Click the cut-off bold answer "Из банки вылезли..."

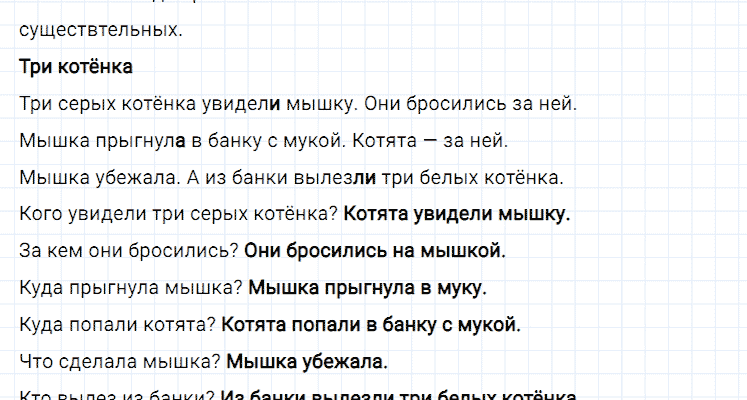pyautogui.click(x=400, y=394)
